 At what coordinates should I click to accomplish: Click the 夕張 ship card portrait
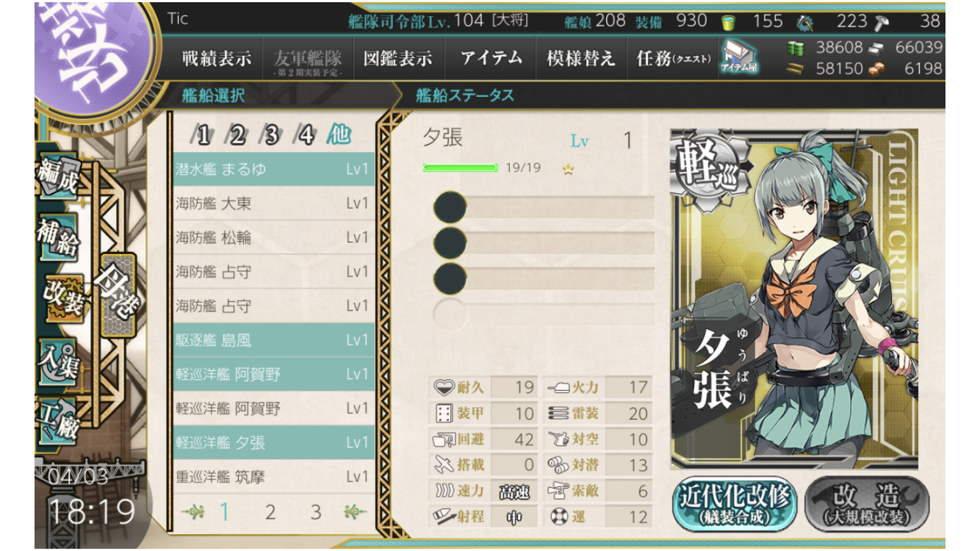793,299
